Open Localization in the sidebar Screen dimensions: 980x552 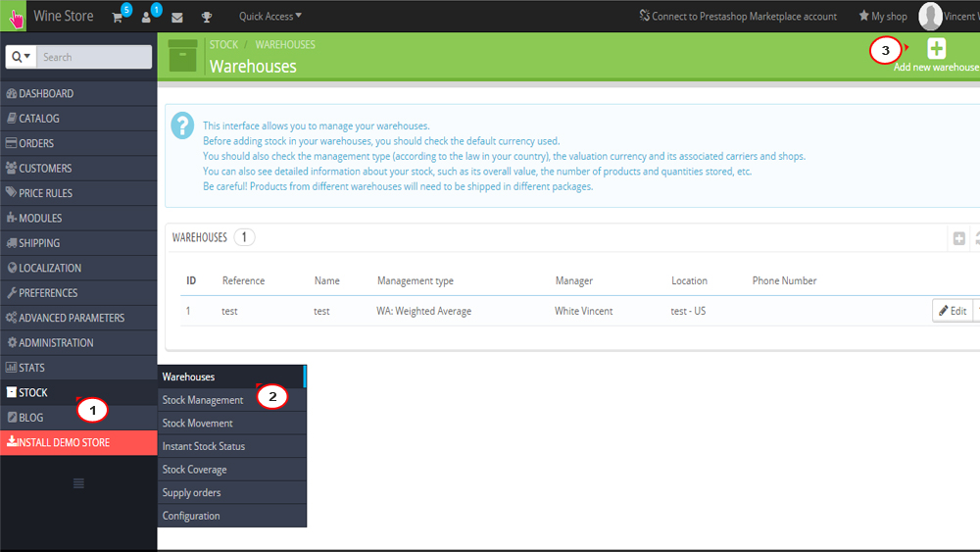[78, 269]
